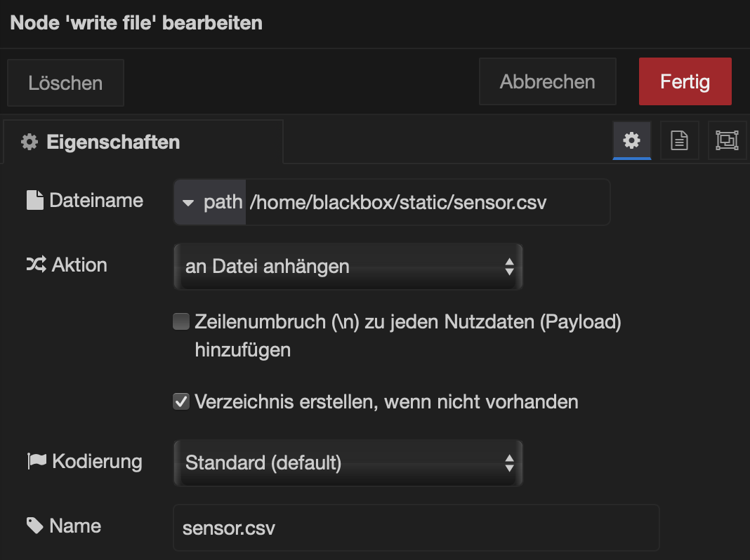750x560 pixels.
Task: Click the Zeilenumbruch checkbox label text
Action: point(407,323)
